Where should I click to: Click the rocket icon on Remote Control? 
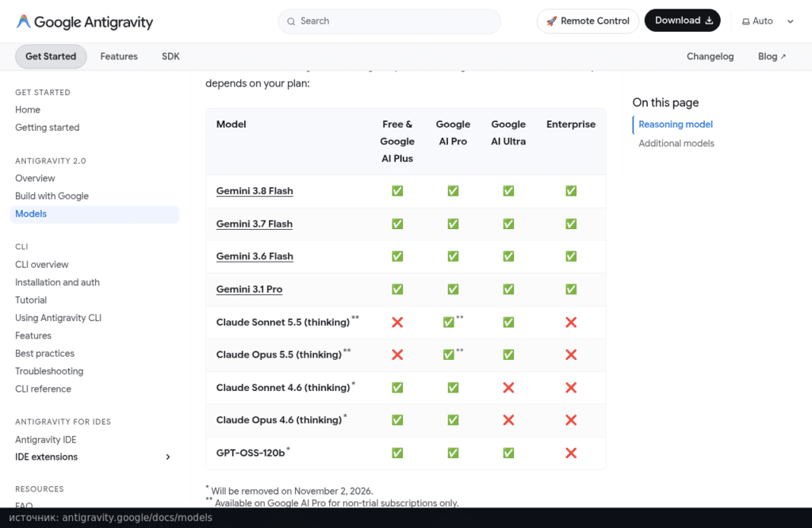point(552,21)
